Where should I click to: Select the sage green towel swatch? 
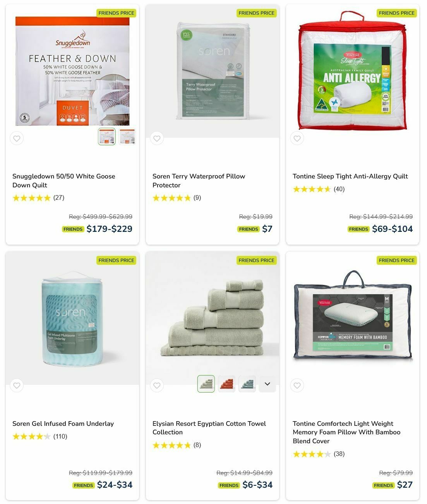(x=206, y=384)
